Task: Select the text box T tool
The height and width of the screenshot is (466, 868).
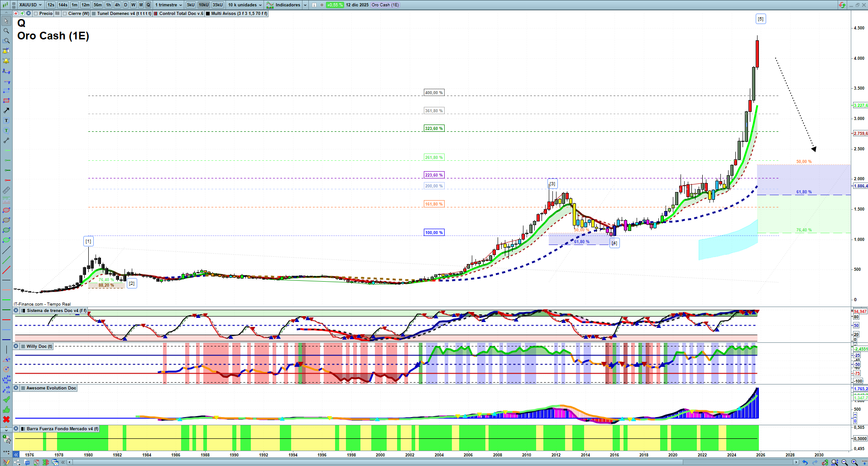Action: (x=6, y=120)
